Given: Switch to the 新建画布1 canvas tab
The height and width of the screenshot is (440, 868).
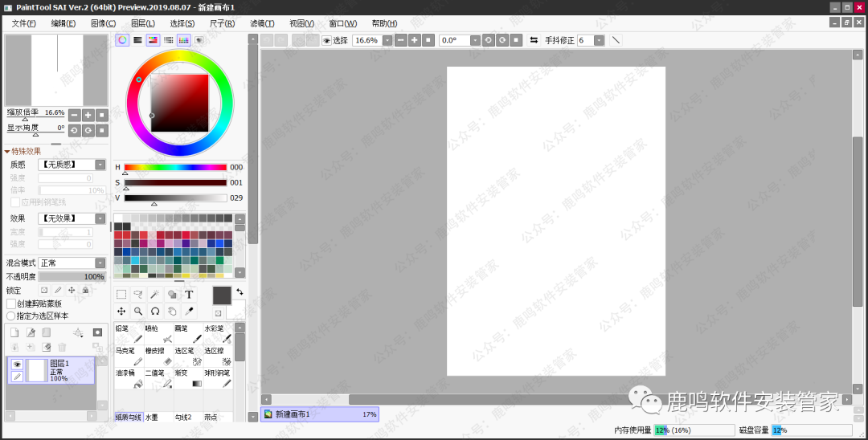Looking at the screenshot, I should [x=319, y=414].
